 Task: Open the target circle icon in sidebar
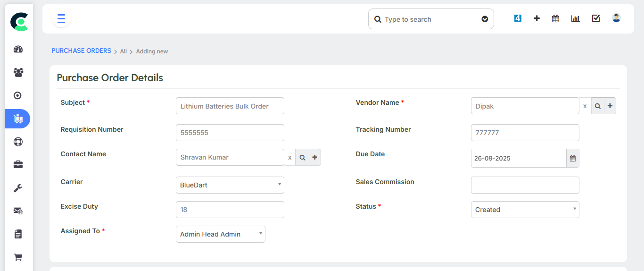[18, 95]
